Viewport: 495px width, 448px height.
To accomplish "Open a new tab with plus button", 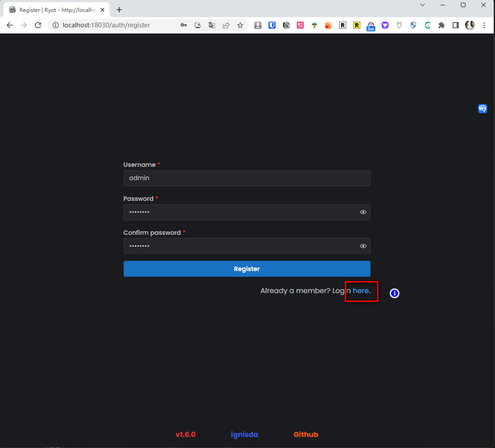I will point(119,10).
